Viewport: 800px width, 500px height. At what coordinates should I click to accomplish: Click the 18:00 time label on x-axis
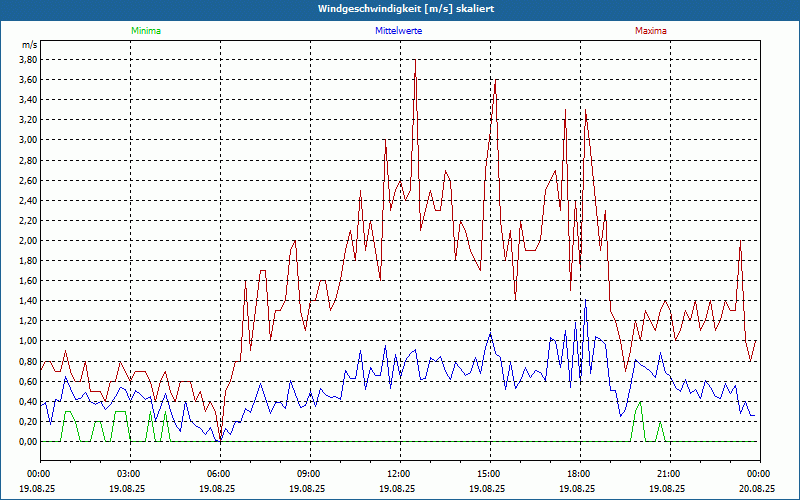tap(580, 474)
